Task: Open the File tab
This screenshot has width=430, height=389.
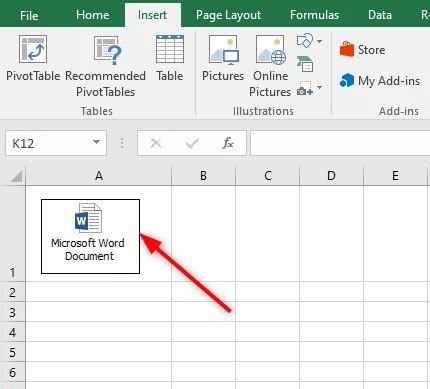Action: pyautogui.click(x=29, y=15)
